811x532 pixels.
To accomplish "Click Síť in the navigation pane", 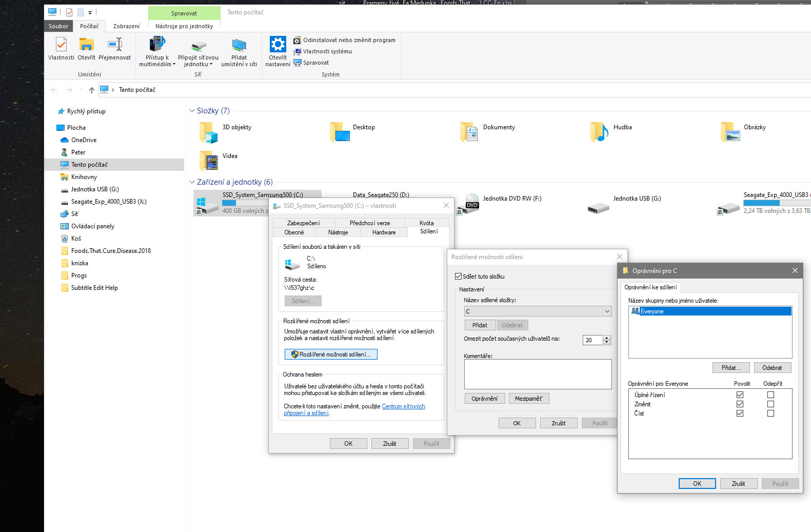I will [69, 214].
